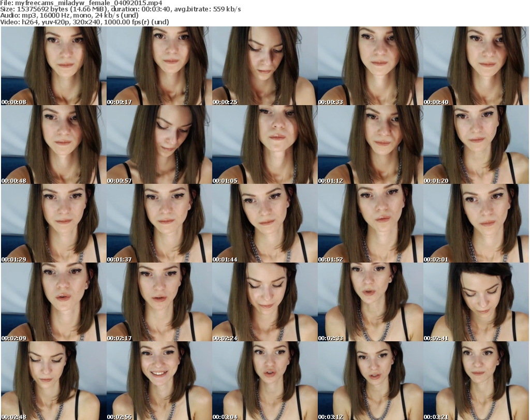This screenshot has width=530, height=420.
Task: Click the Video h264 320x240 line
Action: (x=84, y=22)
